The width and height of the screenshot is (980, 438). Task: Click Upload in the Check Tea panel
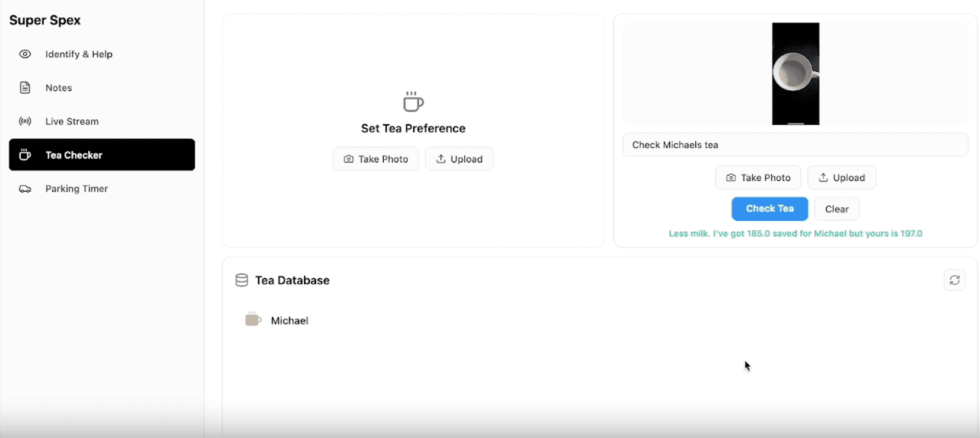841,177
